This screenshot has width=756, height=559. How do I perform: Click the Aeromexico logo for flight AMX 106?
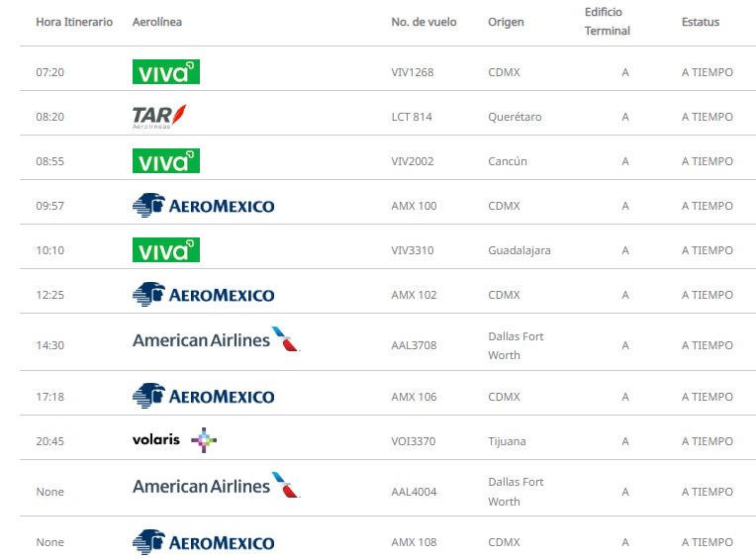pyautogui.click(x=203, y=397)
